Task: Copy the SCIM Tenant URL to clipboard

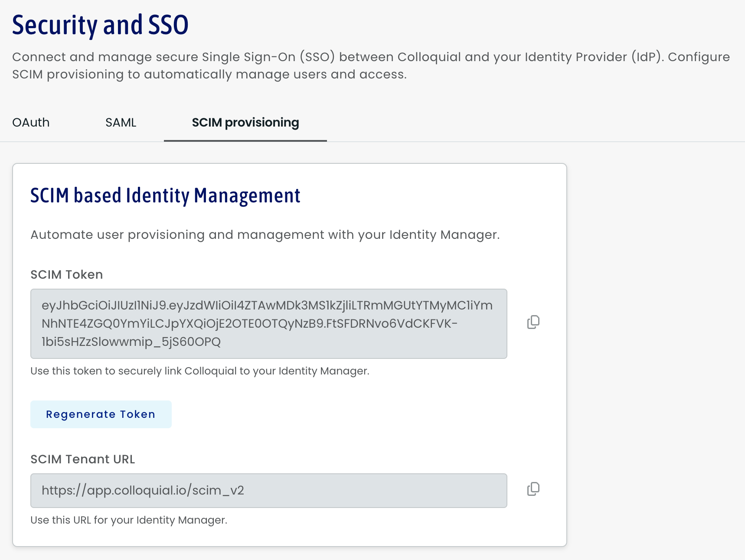Action: (x=533, y=489)
